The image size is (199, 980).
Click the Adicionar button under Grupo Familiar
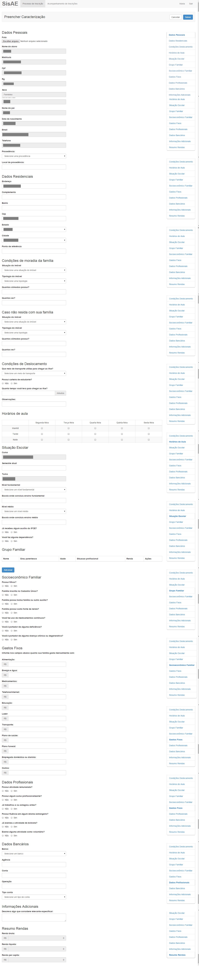8,570
